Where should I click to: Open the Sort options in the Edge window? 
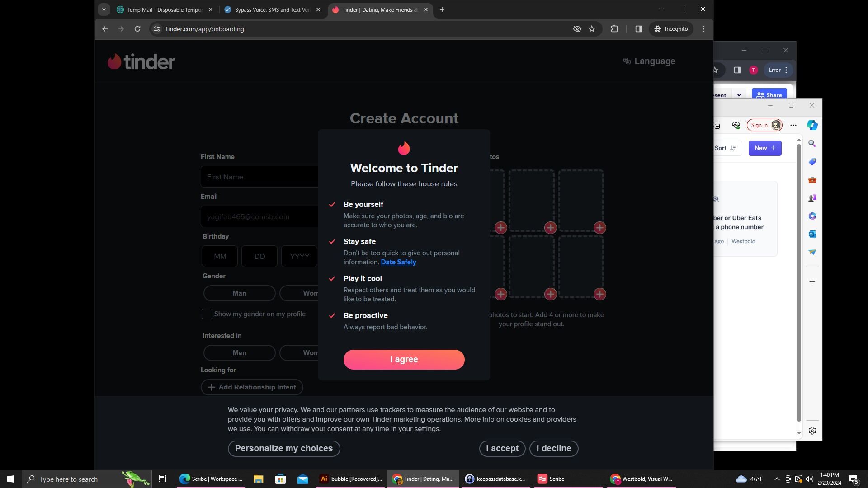(726, 148)
